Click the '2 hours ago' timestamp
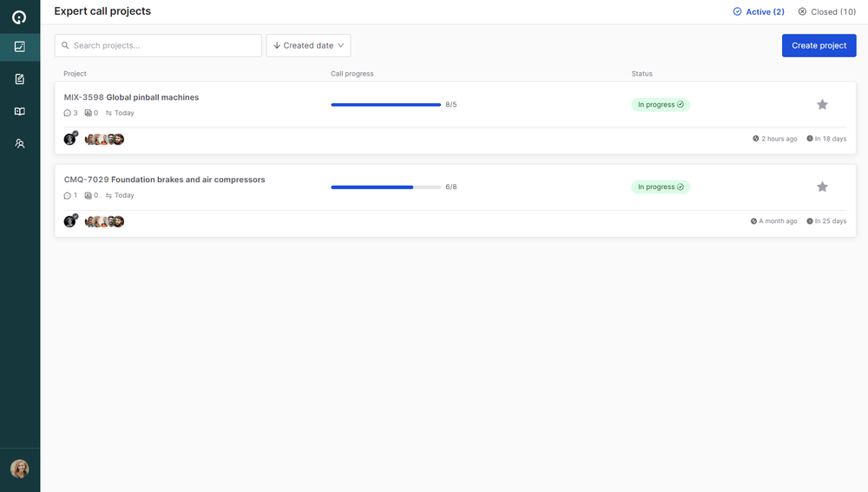The width and height of the screenshot is (868, 492). (x=779, y=139)
